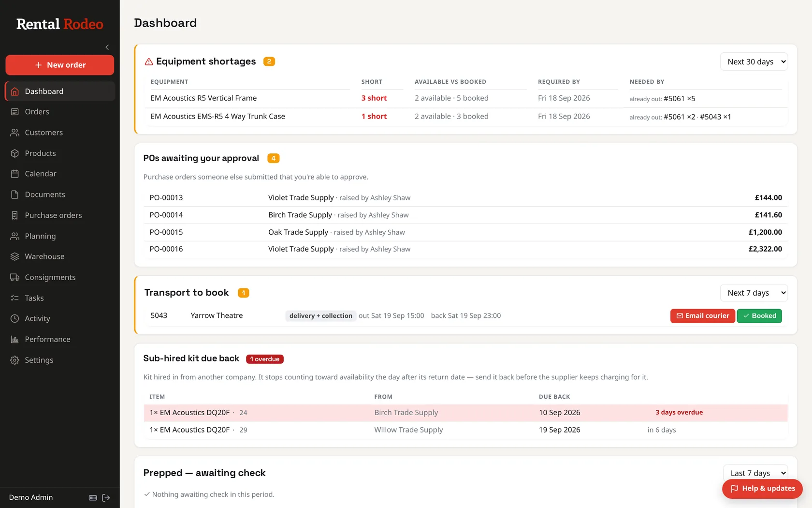Select EM Acoustics EMS-R5 4 Way Trunk Case

tap(465, 117)
